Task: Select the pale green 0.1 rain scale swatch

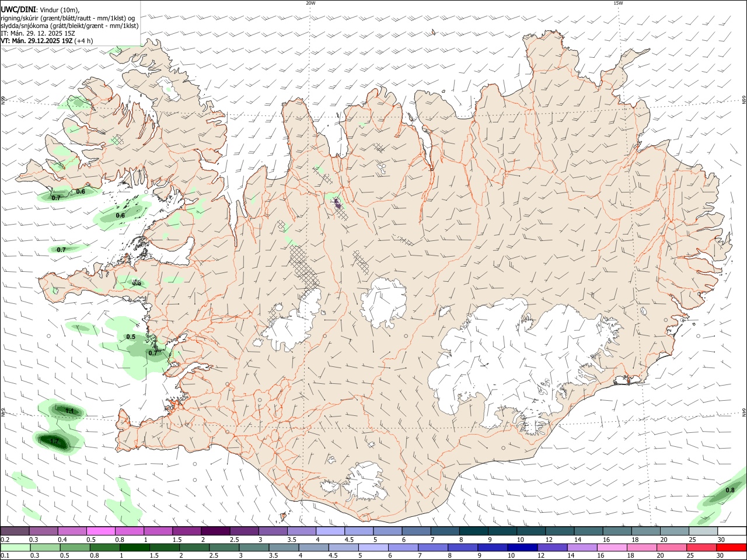Action: 15,547
